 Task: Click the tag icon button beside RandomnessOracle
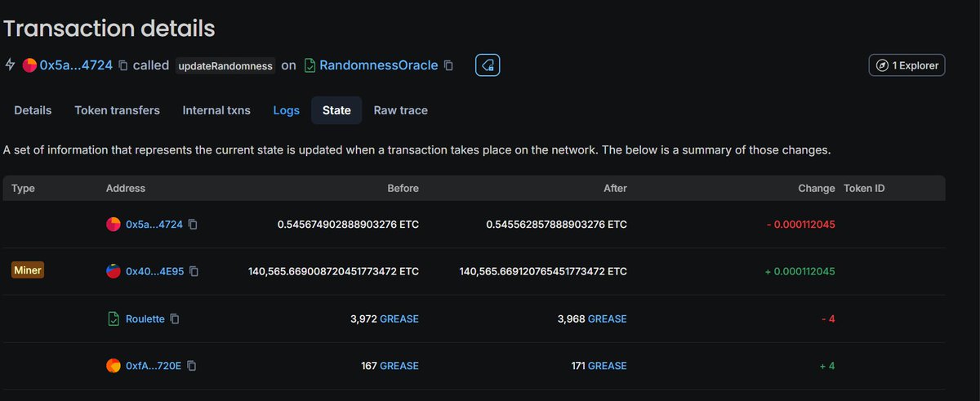click(x=488, y=65)
